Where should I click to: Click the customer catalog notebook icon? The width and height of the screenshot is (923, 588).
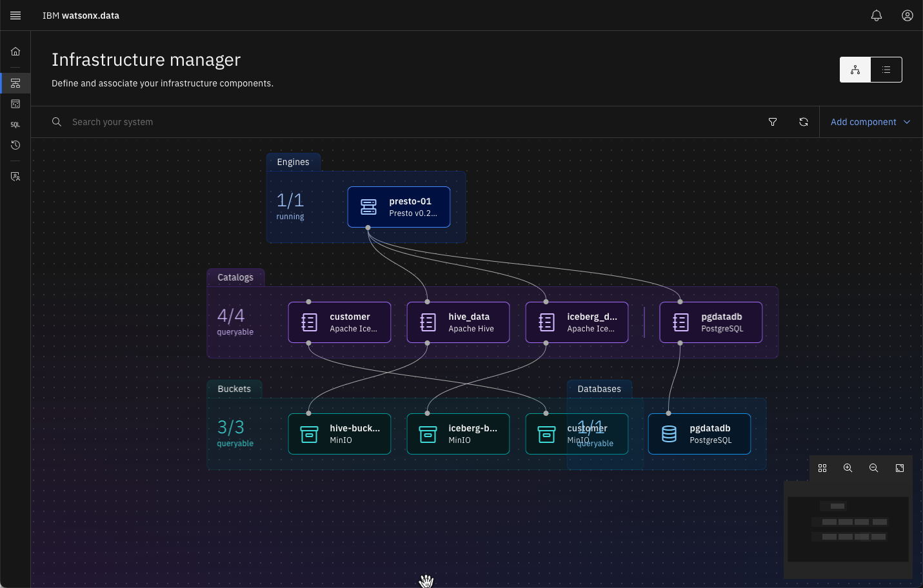point(309,322)
